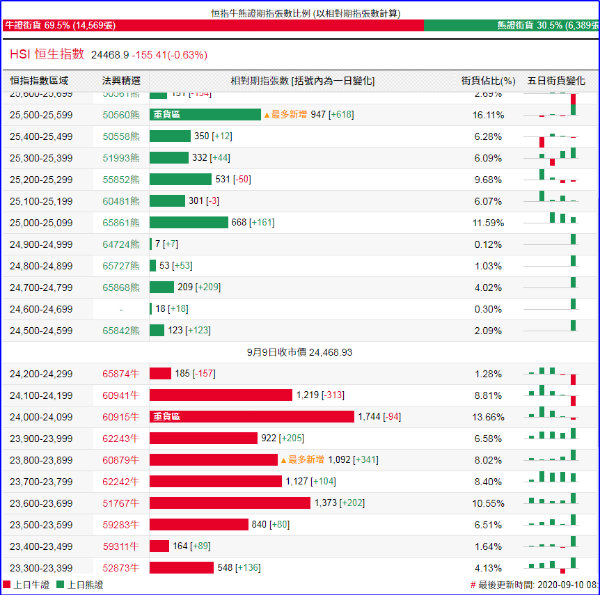Viewport: 600px width, 595px height.
Task: Open bull certificate 51767牛
Action: tap(121, 503)
